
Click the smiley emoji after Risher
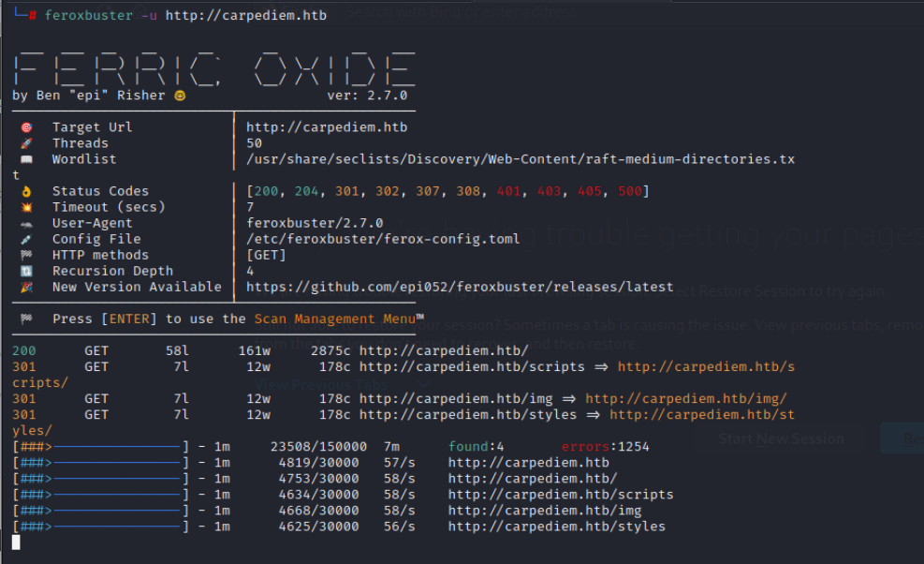pyautogui.click(x=181, y=96)
